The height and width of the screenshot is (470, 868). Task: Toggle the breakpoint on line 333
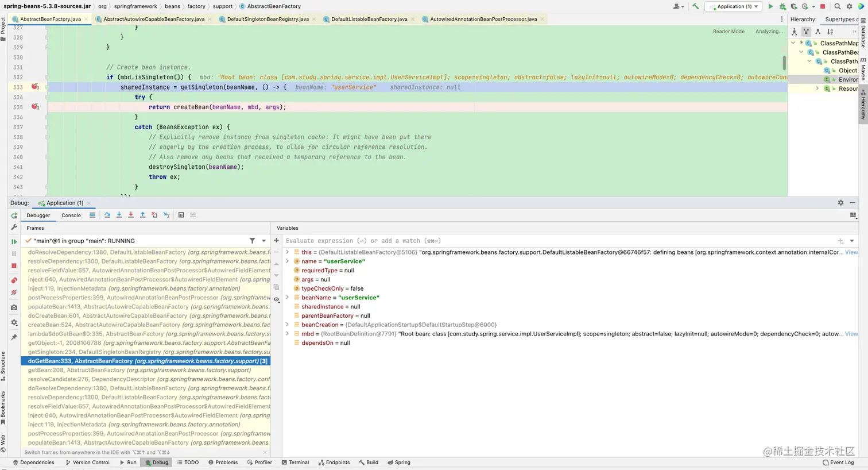pos(35,87)
